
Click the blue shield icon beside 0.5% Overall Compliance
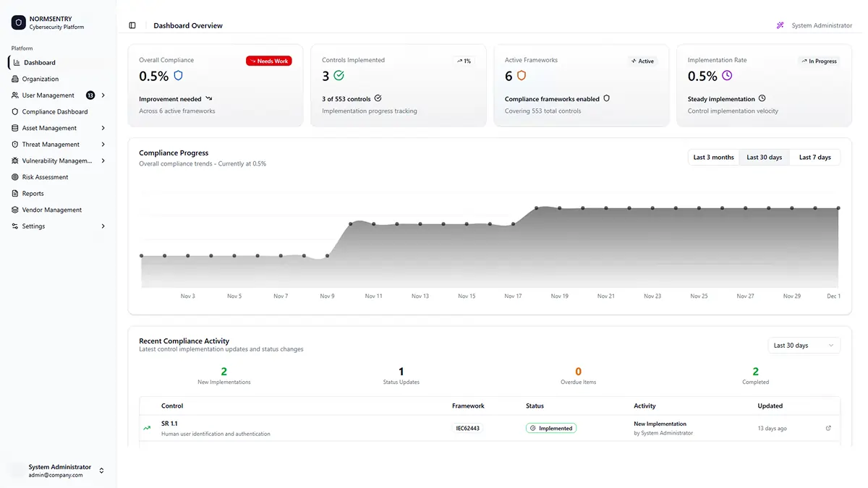click(x=178, y=75)
